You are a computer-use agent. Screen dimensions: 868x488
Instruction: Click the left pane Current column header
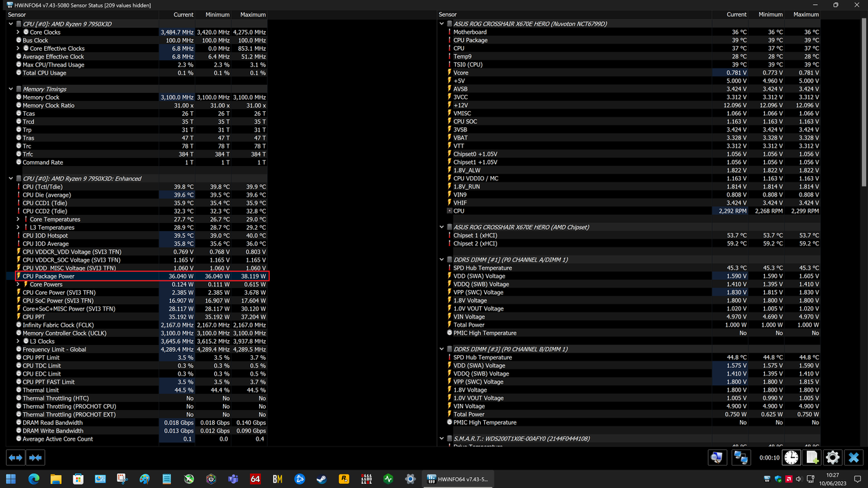[177, 14]
